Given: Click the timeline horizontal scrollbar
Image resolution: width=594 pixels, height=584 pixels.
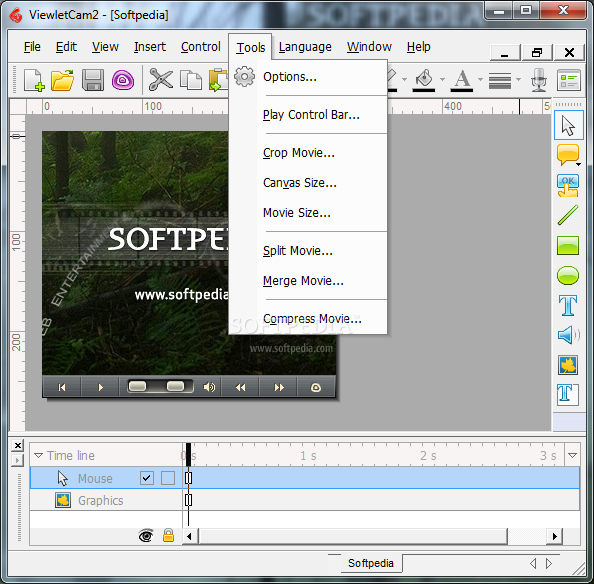Looking at the screenshot, I should pyautogui.click(x=352, y=536).
